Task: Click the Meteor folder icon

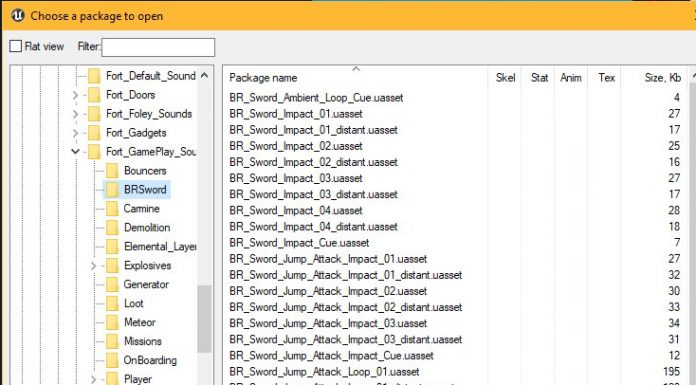Action: [112, 322]
